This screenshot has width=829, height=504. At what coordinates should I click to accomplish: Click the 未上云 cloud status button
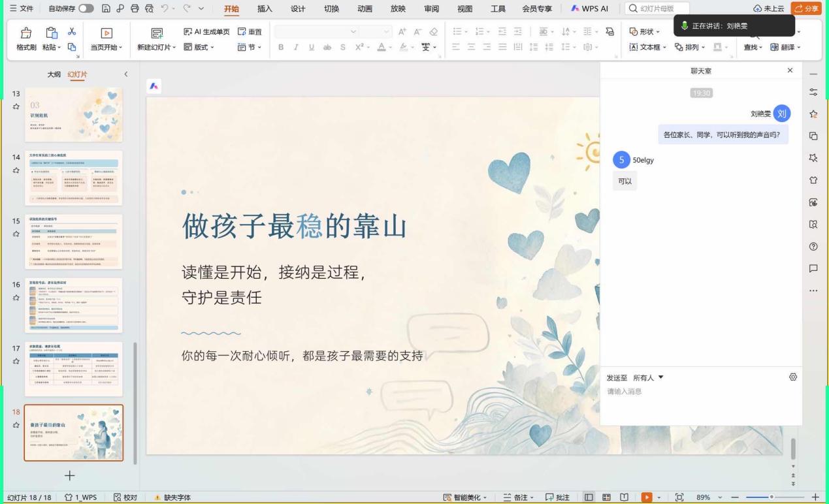(x=768, y=8)
